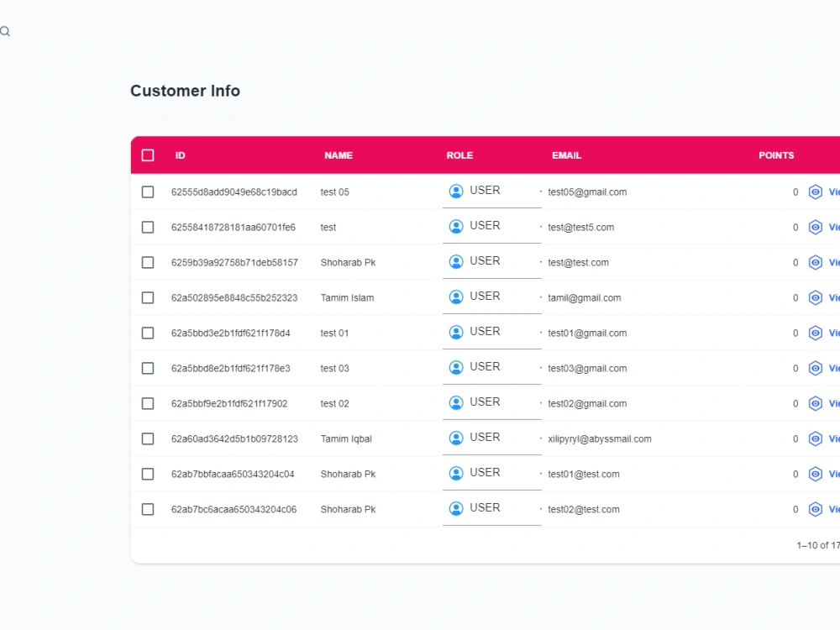The width and height of the screenshot is (840, 630).
Task: Click user avatar icon in Tamim Iqbal row
Action: (456, 438)
